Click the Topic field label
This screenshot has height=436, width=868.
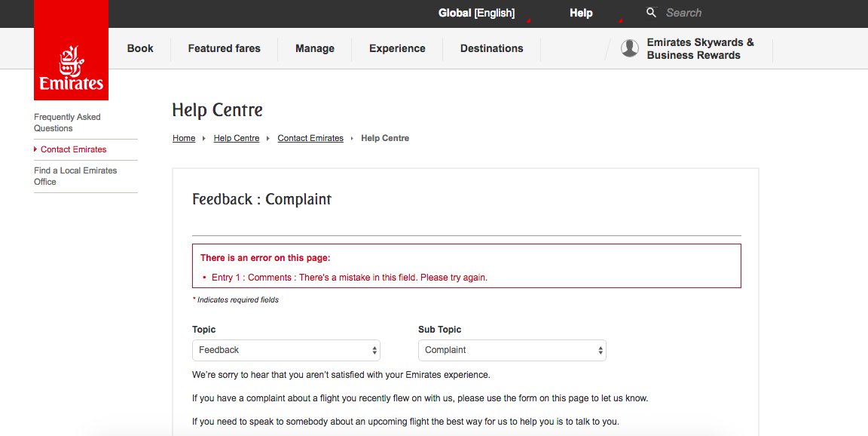[x=203, y=330]
